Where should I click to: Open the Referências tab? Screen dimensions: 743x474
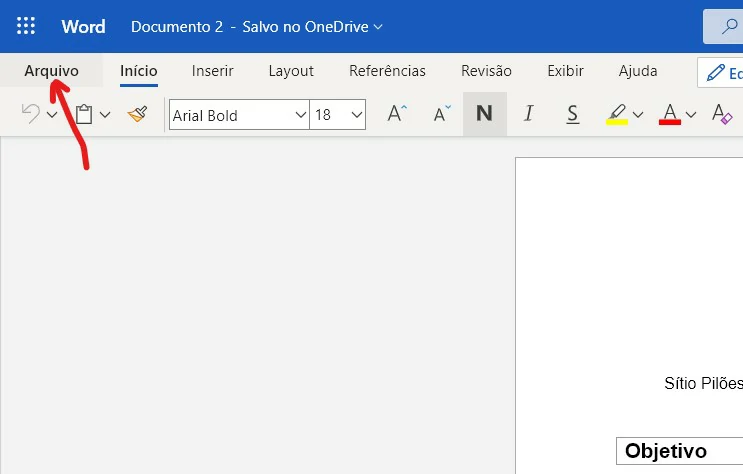coord(387,71)
